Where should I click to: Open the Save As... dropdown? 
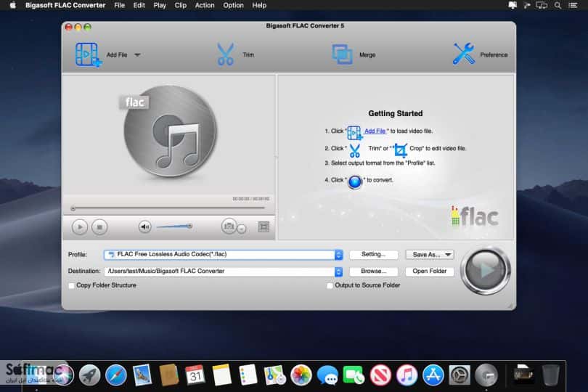[x=430, y=254]
